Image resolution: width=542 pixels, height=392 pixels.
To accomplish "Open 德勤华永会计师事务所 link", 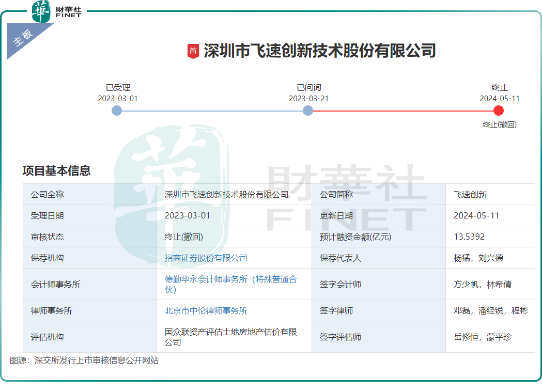I will click(x=230, y=284).
